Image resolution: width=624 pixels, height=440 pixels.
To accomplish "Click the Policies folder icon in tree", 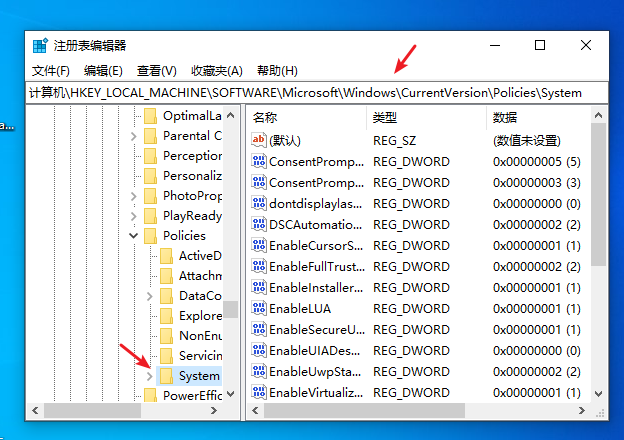I will click(x=150, y=236).
